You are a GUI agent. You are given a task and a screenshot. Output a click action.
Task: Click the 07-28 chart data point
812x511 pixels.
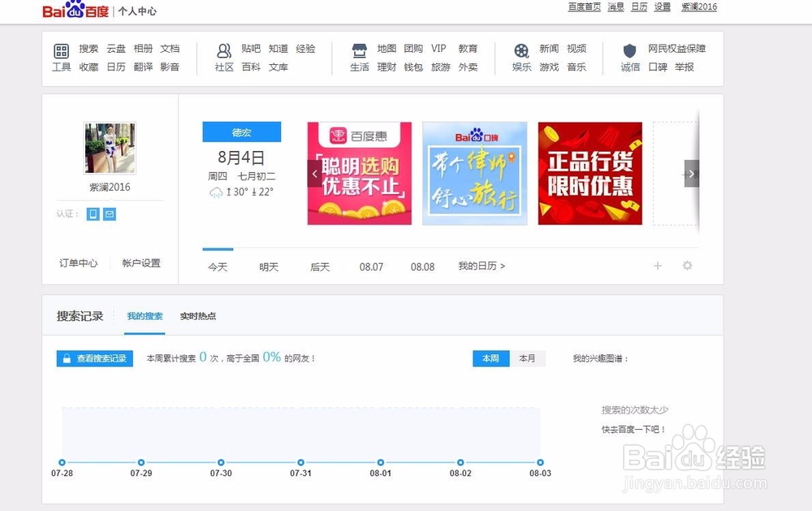63,462
